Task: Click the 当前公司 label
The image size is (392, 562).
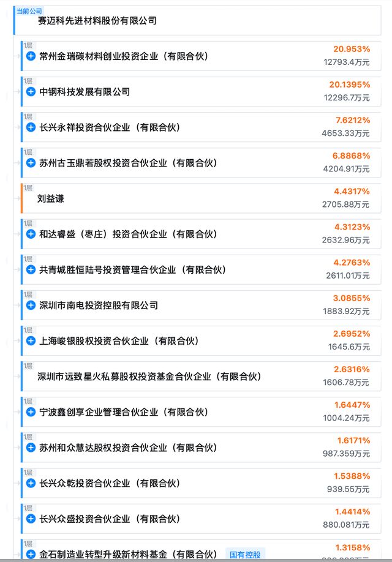Action: point(29,10)
